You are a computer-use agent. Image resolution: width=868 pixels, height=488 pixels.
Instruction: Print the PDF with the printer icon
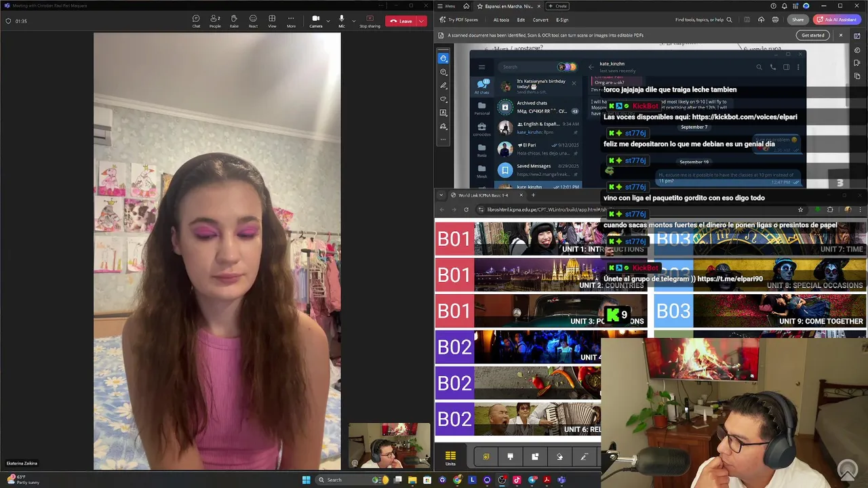click(774, 20)
